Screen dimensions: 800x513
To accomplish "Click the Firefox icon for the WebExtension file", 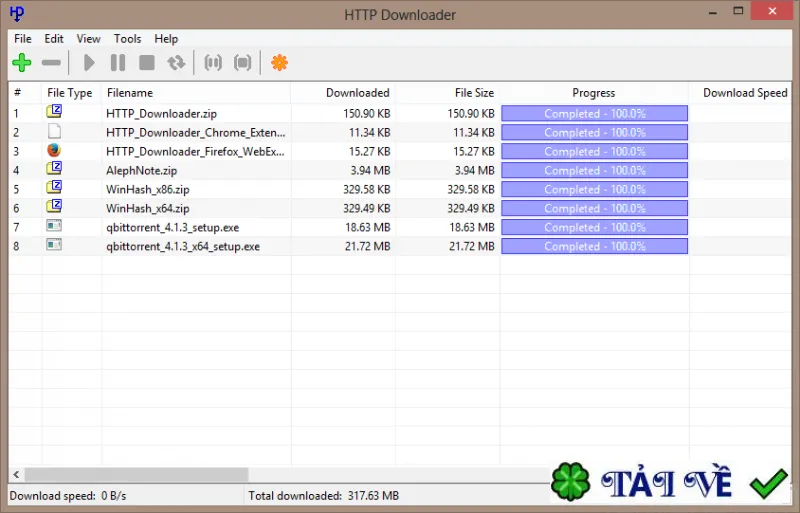I will point(54,151).
